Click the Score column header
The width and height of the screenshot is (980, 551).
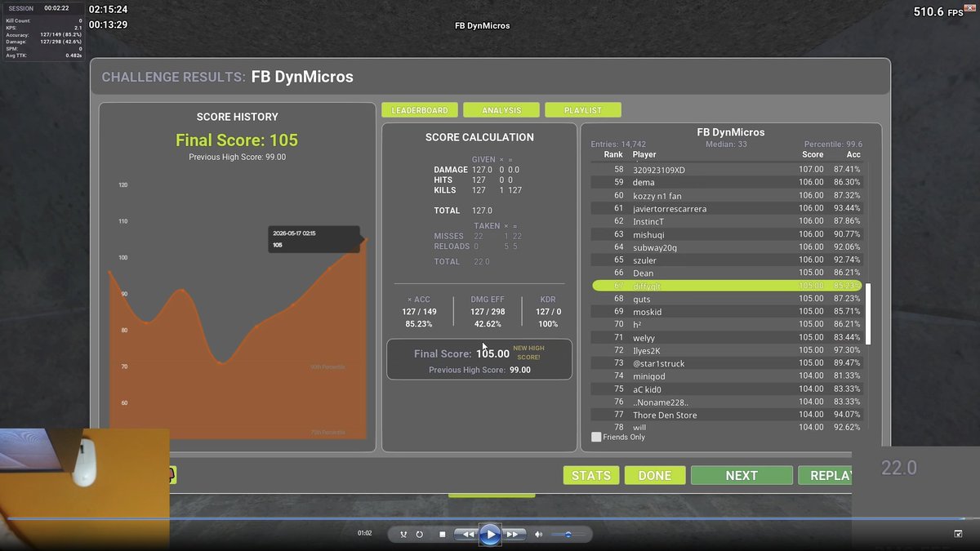tap(813, 154)
